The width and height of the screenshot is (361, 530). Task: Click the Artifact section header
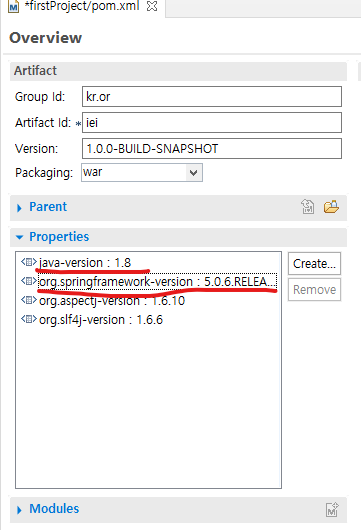(x=178, y=71)
